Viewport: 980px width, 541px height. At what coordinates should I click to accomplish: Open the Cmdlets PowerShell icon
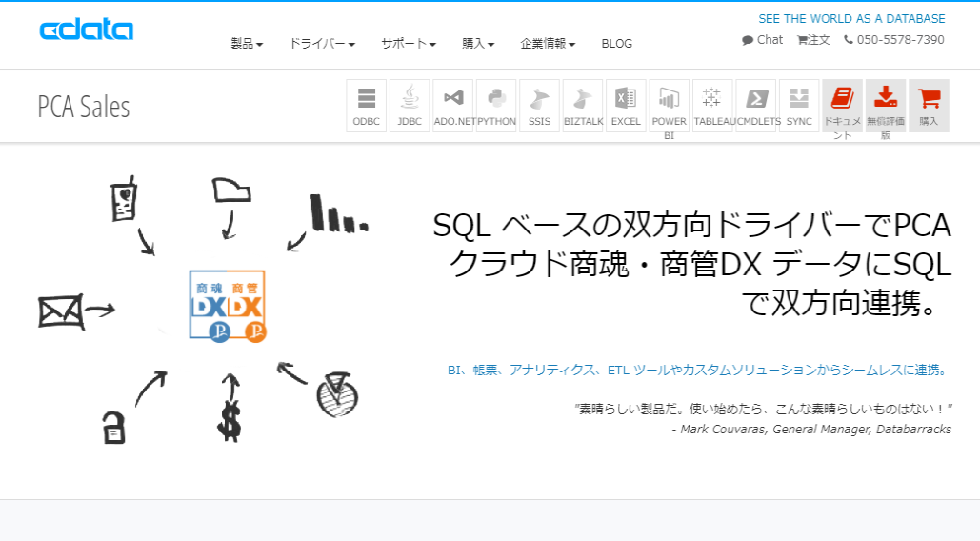[x=755, y=106]
